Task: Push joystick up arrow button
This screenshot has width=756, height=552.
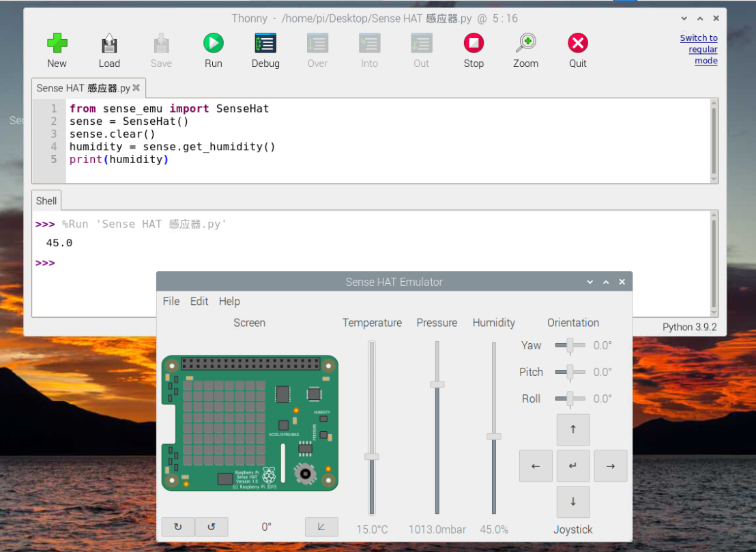Action: (572, 430)
